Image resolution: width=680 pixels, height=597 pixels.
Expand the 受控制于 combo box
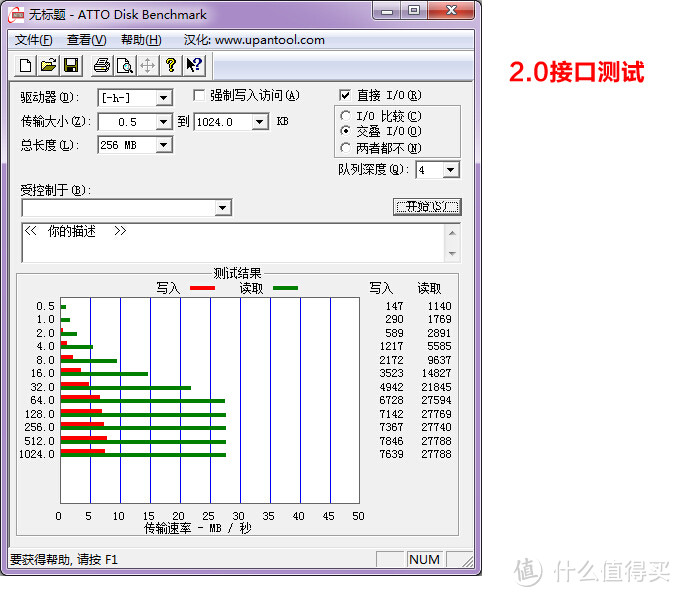coord(222,208)
